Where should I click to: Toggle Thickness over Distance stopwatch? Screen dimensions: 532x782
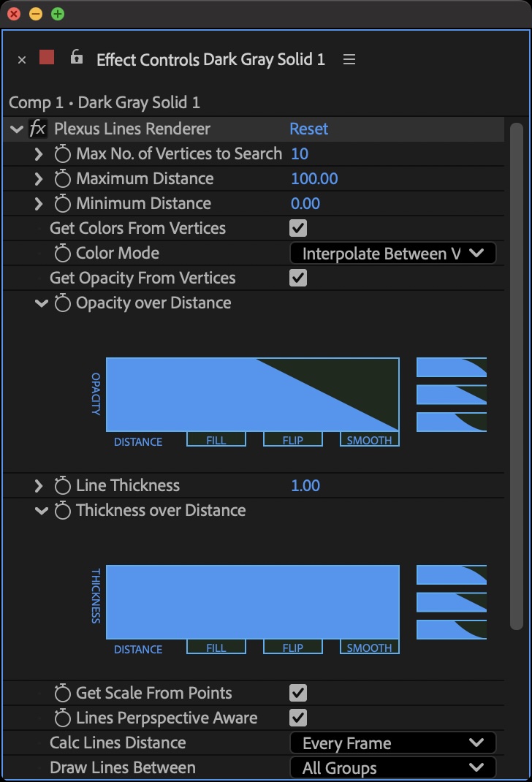(62, 510)
